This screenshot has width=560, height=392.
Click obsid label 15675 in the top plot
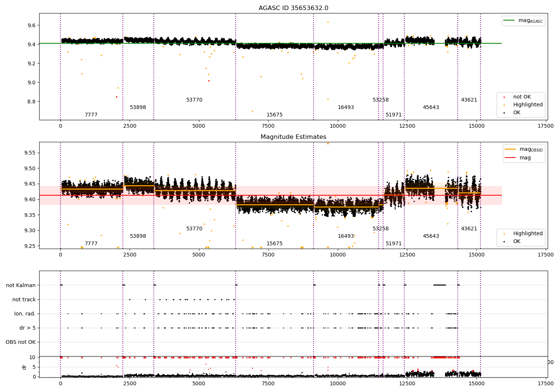pyautogui.click(x=275, y=115)
